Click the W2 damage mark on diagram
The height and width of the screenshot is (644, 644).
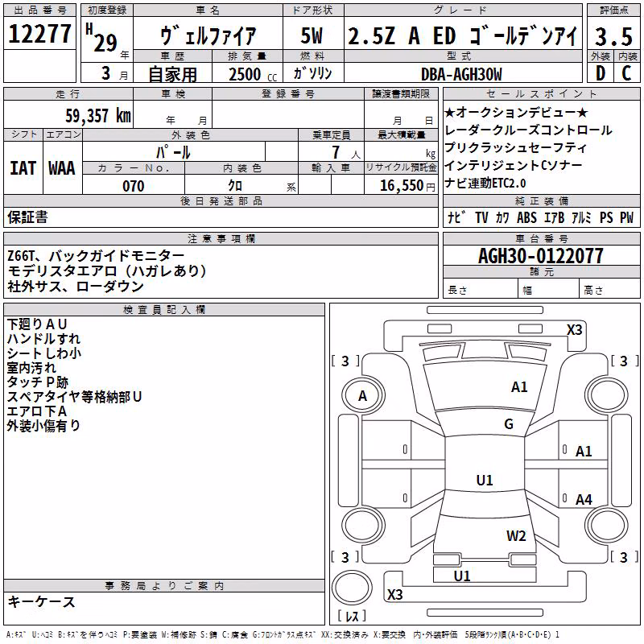tap(516, 536)
